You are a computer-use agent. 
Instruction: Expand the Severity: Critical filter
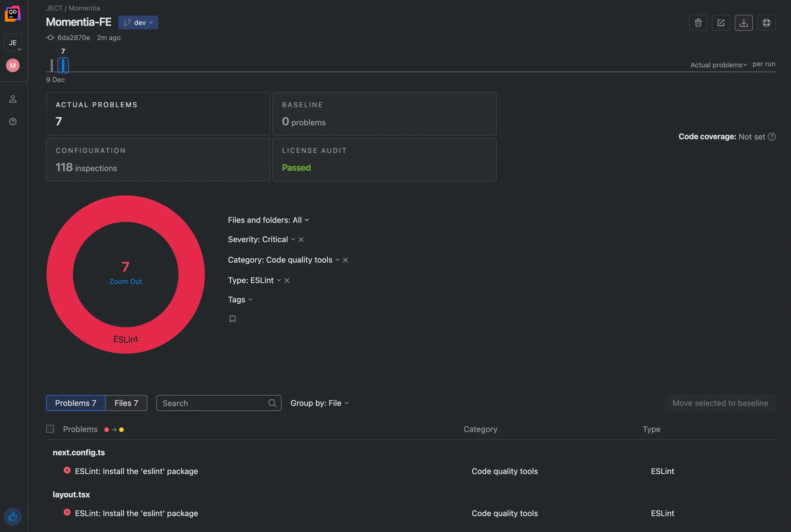coord(261,239)
